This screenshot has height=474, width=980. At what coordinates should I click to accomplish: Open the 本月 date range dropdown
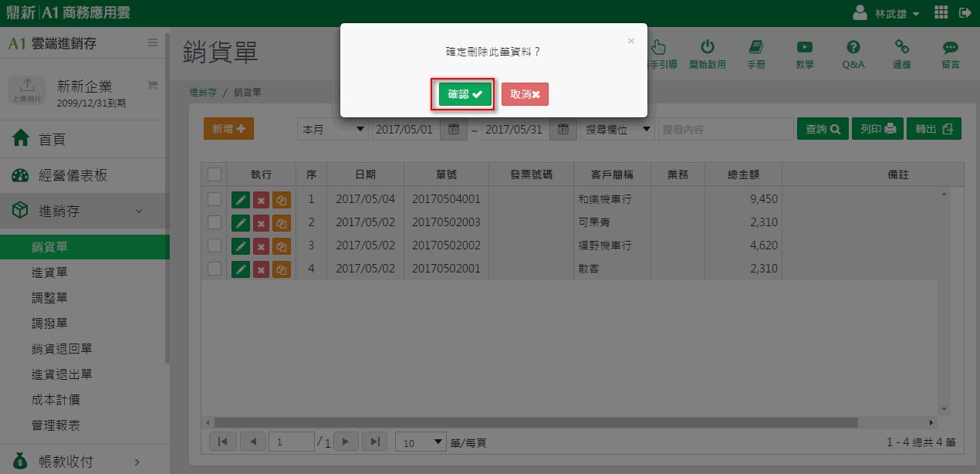333,129
